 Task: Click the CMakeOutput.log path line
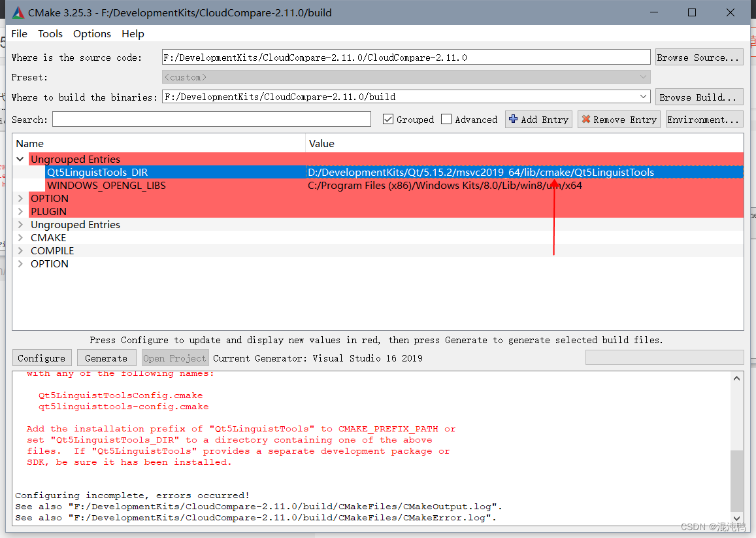point(259,506)
